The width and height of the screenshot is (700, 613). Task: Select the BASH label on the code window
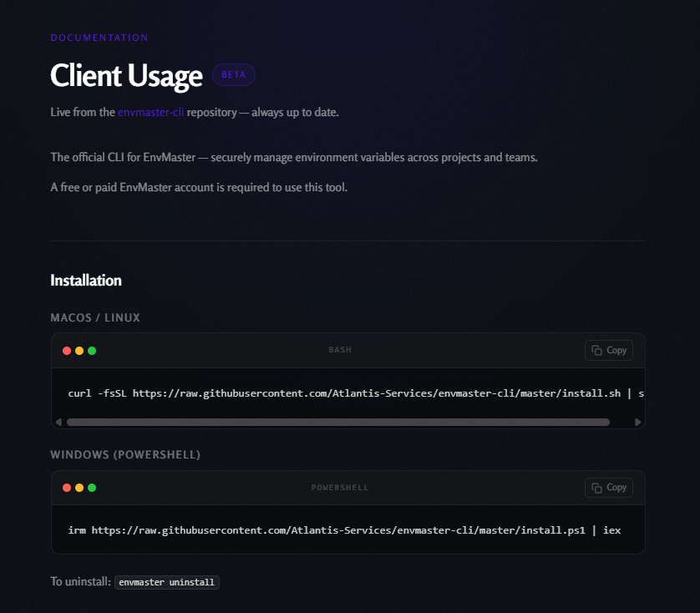click(x=340, y=350)
